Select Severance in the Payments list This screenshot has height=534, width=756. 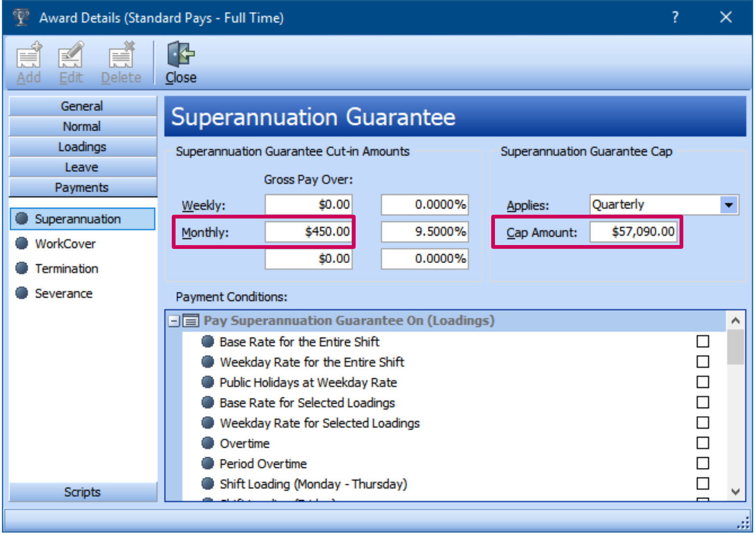[64, 293]
